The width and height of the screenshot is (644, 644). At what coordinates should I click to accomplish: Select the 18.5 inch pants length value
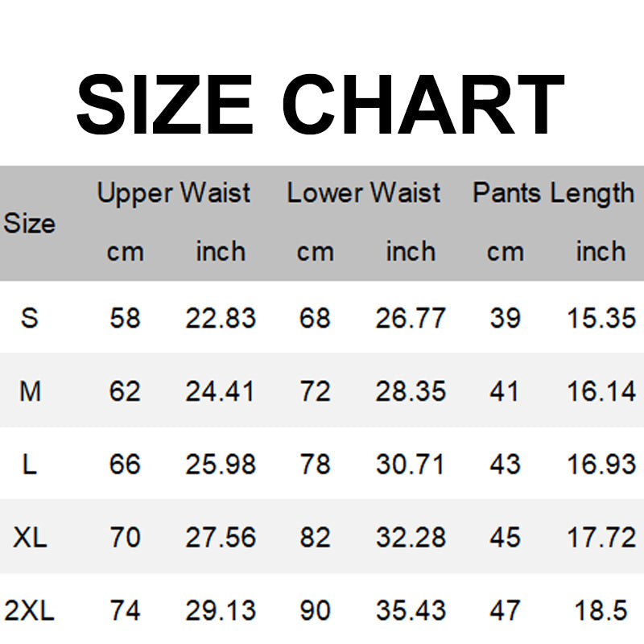601,611
